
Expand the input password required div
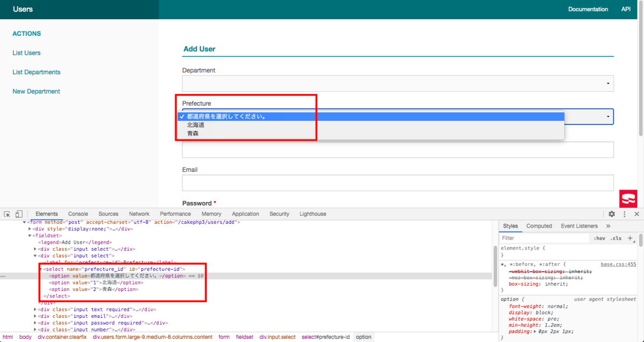(35, 323)
